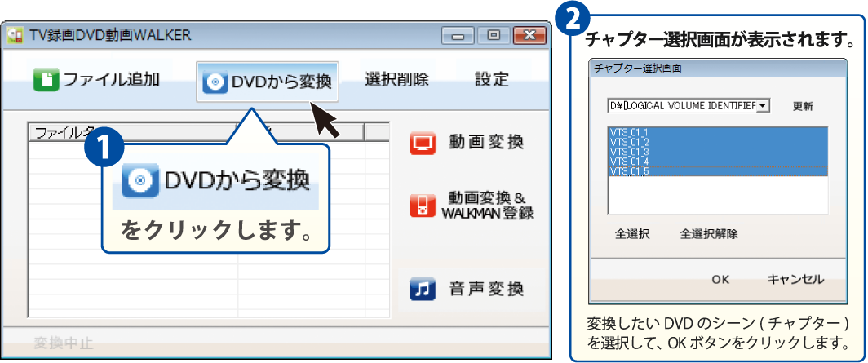Screen dimensions: 868x363
Task: Click 更新 in chapter selection dialog
Action: pos(803,106)
